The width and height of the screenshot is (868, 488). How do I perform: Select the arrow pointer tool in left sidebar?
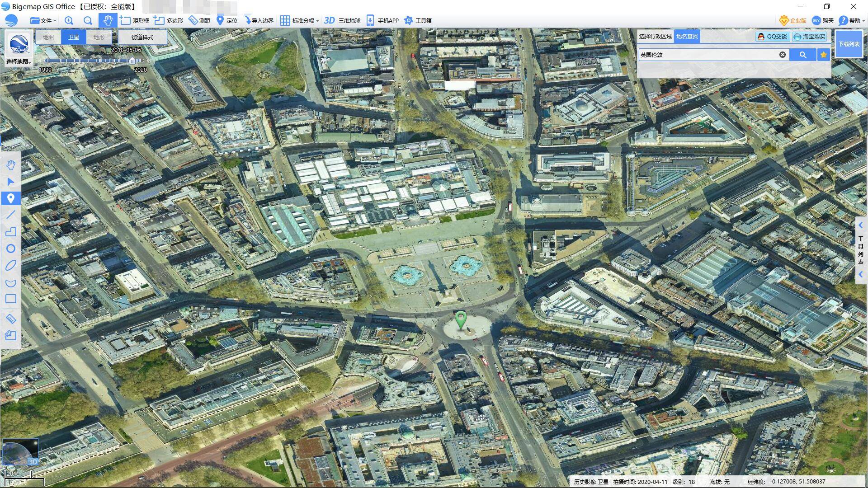coord(11,182)
